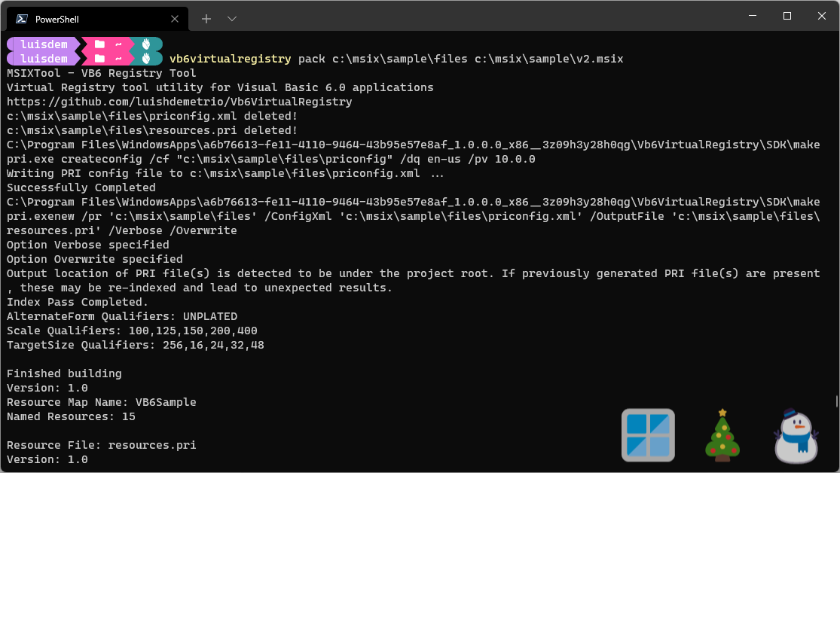Minimize the terminal window
Image resolution: width=840 pixels, height=637 pixels.
tap(753, 16)
